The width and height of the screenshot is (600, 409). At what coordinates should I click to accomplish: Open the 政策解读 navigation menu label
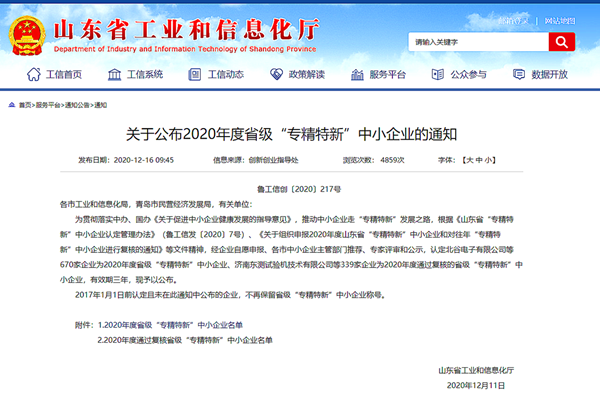pos(306,74)
